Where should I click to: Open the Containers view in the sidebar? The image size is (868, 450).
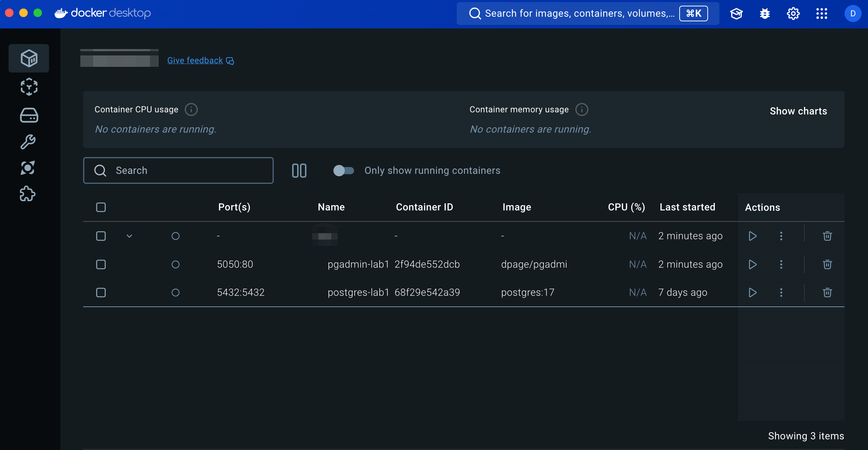(29, 58)
